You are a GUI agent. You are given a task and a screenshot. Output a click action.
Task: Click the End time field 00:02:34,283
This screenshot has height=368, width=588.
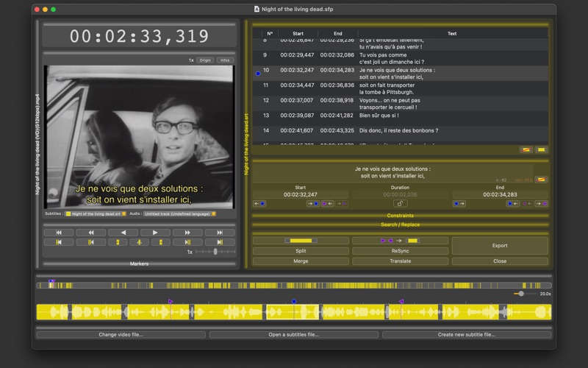pos(500,194)
